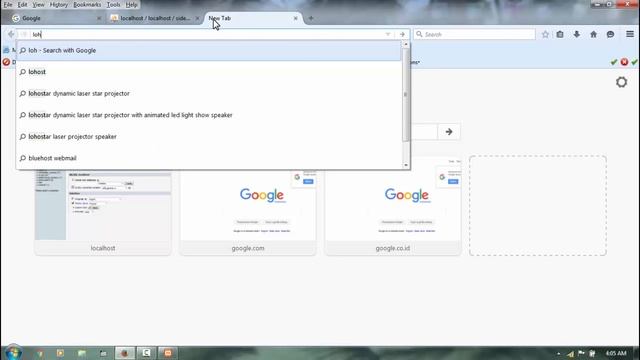Open the Help menu
Screen dimensions: 640x360
click(131, 5)
